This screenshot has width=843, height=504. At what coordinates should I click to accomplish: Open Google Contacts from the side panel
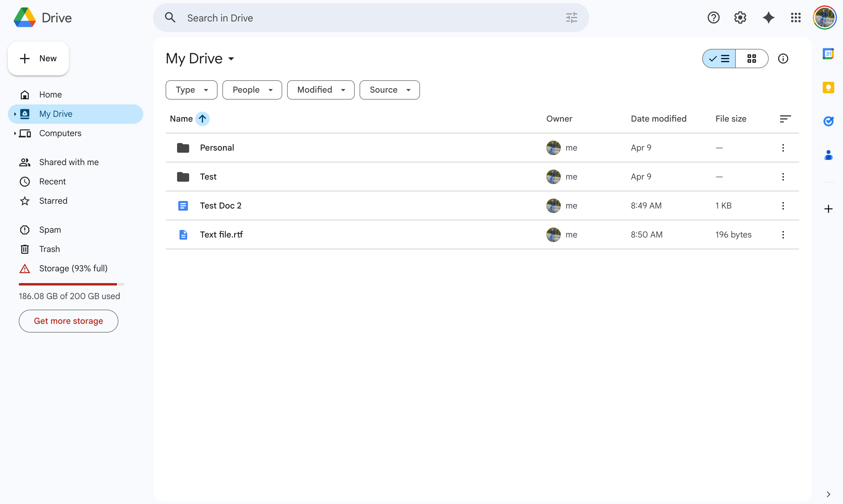tap(828, 155)
